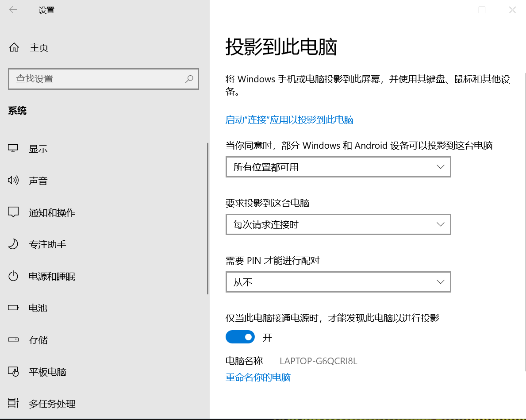Click the home icon beside 主页

pos(14,47)
